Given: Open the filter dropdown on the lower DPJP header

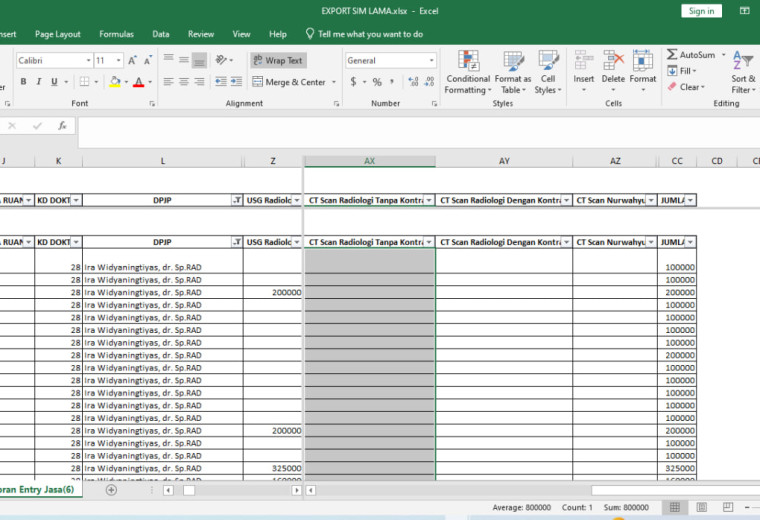Looking at the screenshot, I should point(237,242).
